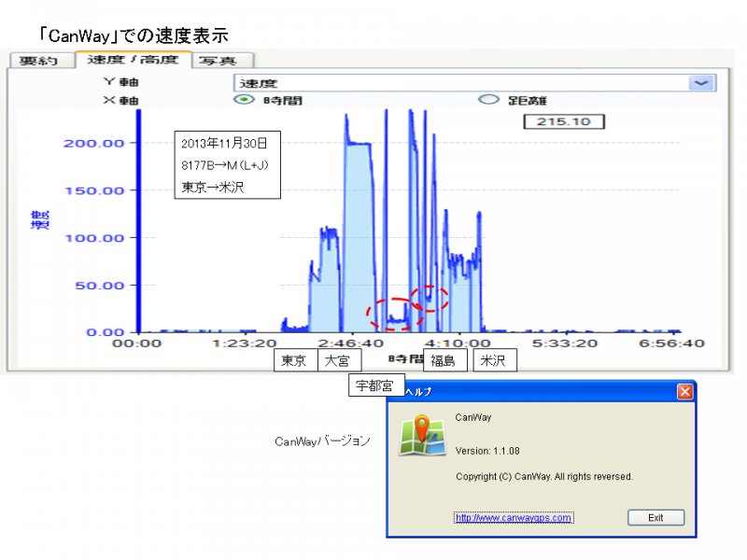This screenshot has height=560, width=747.
Task: Click the 福島 station label
Action: tap(443, 361)
